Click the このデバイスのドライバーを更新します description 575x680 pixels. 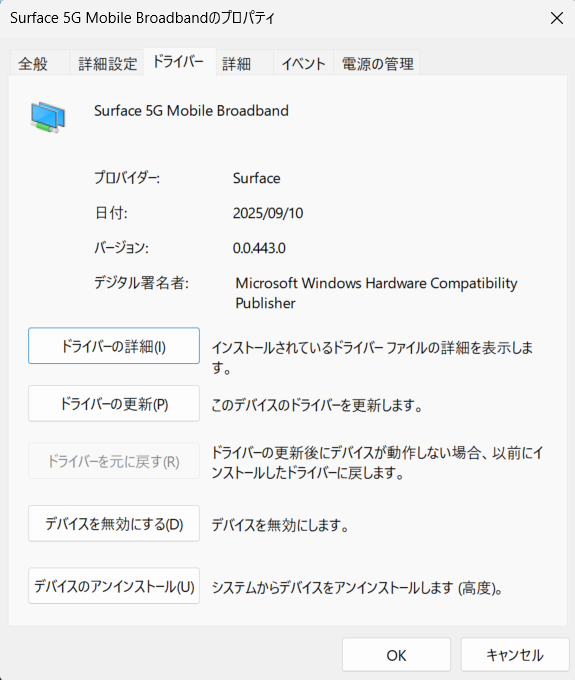coord(317,405)
